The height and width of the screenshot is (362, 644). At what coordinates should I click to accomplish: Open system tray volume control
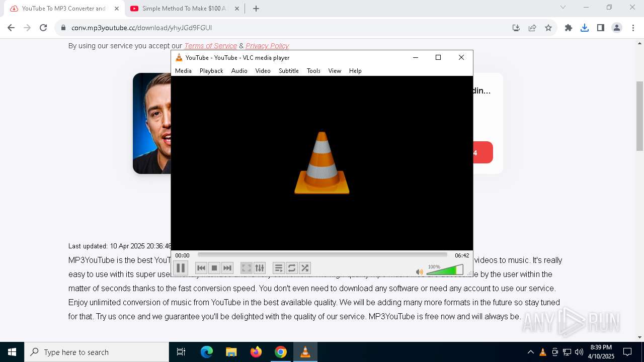[579, 352]
